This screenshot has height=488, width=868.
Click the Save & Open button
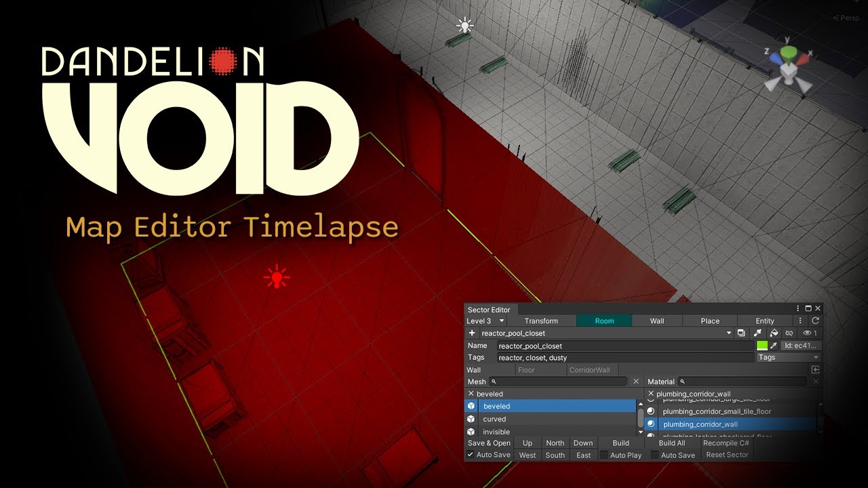click(x=489, y=443)
